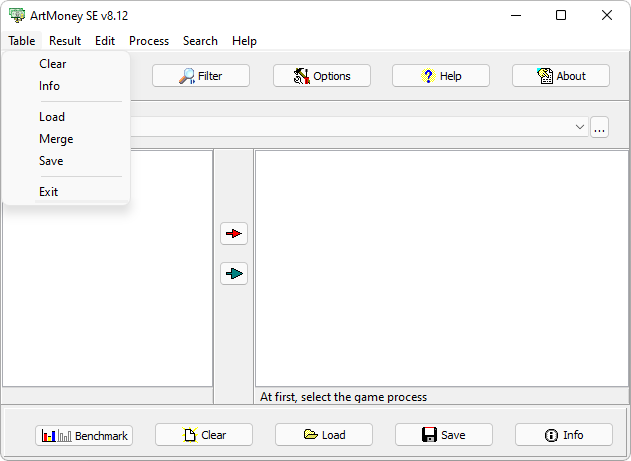The height and width of the screenshot is (461, 631).
Task: Close the ArtMoney window
Action: 607,15
